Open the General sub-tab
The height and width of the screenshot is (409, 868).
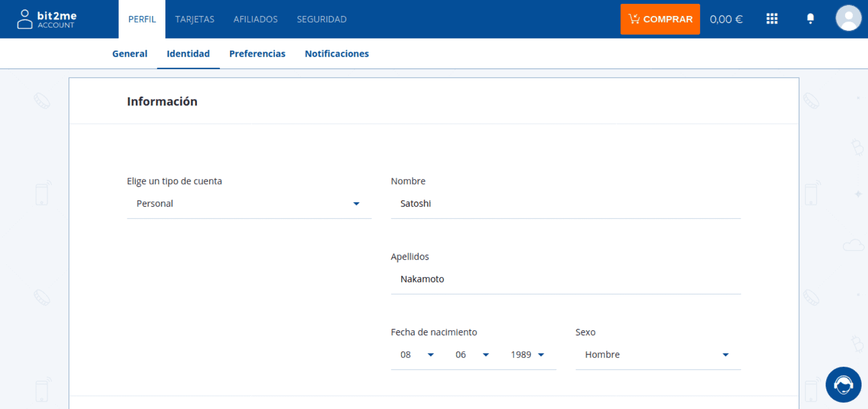[x=130, y=54]
